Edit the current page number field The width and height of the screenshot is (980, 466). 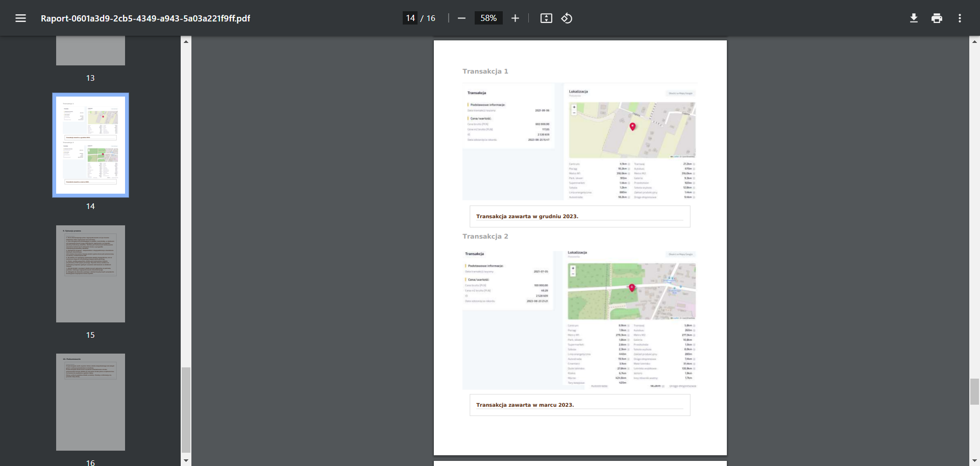(x=410, y=18)
